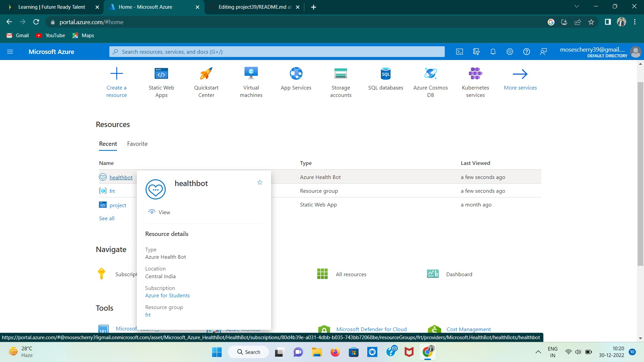Click the Azure for Students link
644x362 pixels.
167,296
